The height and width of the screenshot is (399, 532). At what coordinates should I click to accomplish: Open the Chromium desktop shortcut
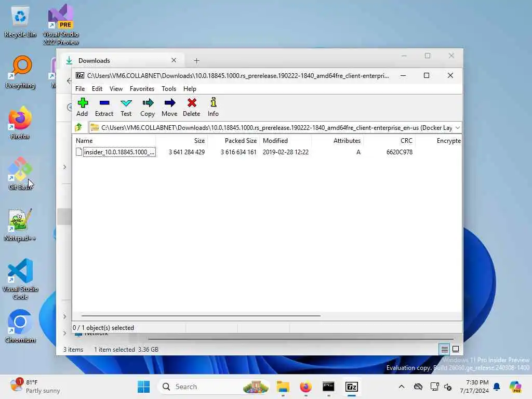pos(20,326)
